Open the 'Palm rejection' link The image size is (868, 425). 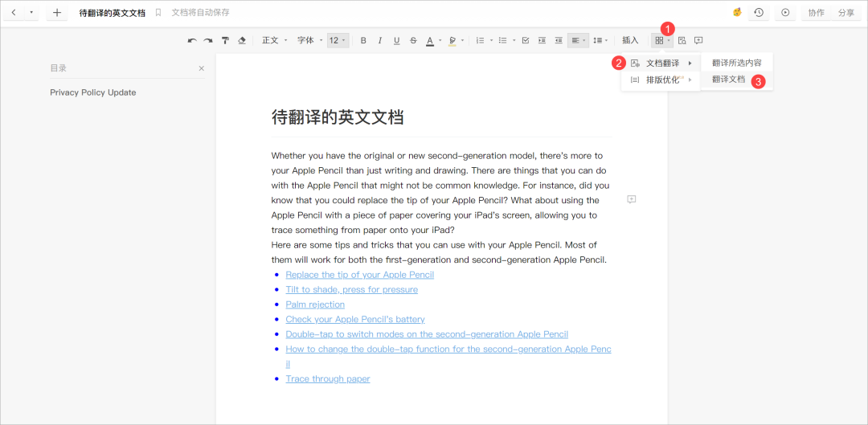click(x=315, y=304)
